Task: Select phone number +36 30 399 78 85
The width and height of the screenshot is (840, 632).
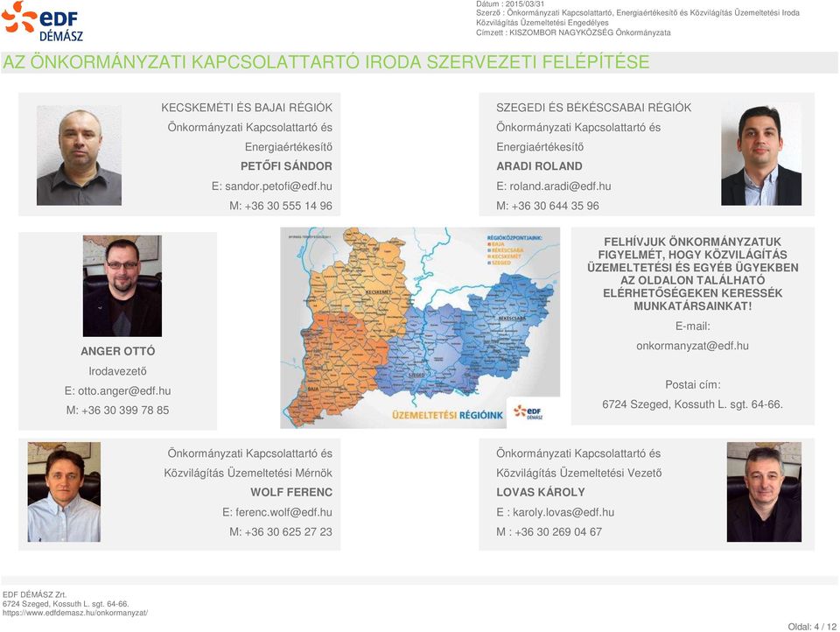Action: point(125,410)
